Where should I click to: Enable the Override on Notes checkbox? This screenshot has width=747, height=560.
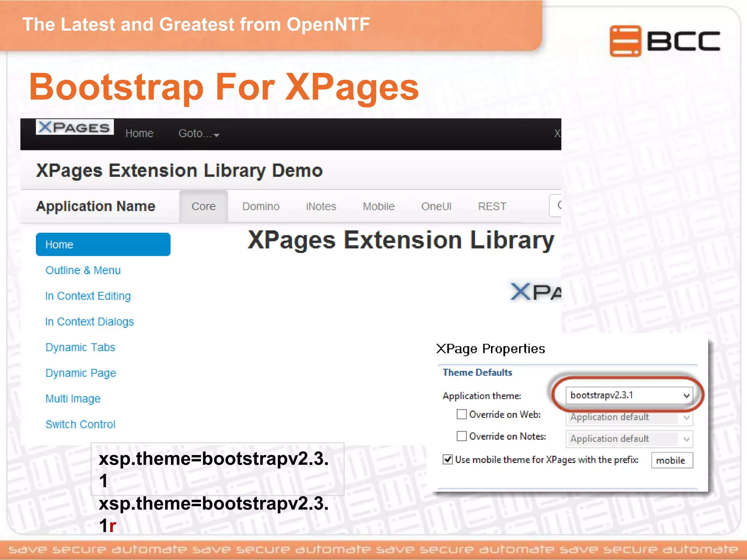click(461, 436)
